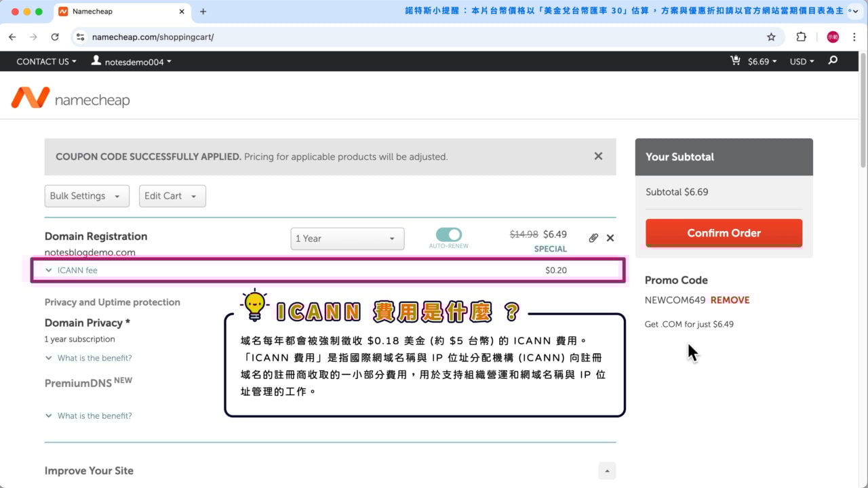Image resolution: width=868 pixels, height=488 pixels.
Task: Open the 1 Year term dropdown
Action: [347, 238]
